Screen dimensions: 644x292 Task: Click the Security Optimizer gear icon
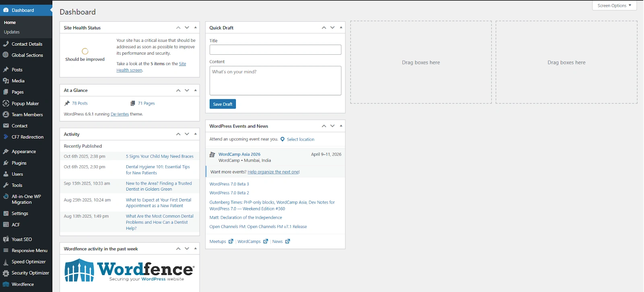(x=6, y=273)
